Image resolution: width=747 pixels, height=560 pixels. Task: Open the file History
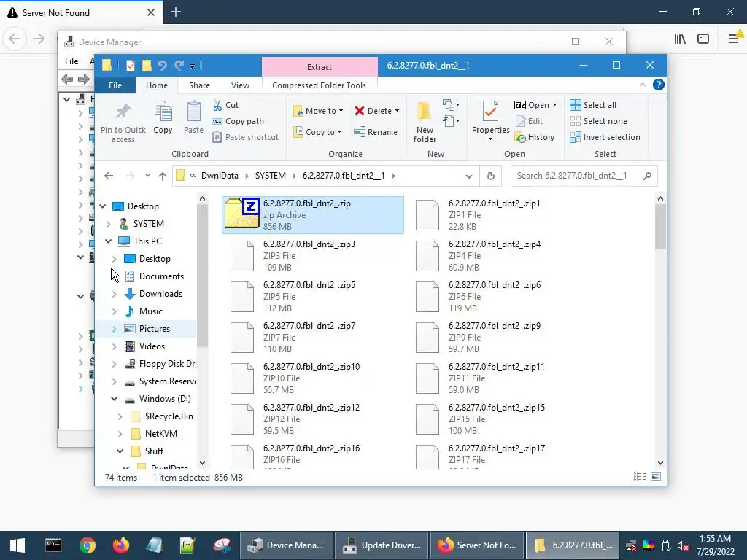tap(535, 137)
